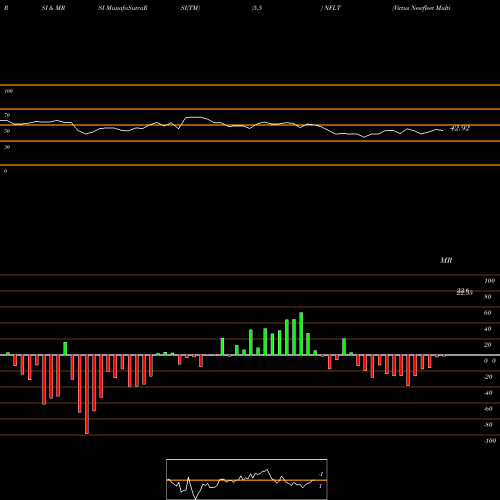Open the mini line chart thumbnail at the bottom
The image size is (500, 500).
pos(247,479)
